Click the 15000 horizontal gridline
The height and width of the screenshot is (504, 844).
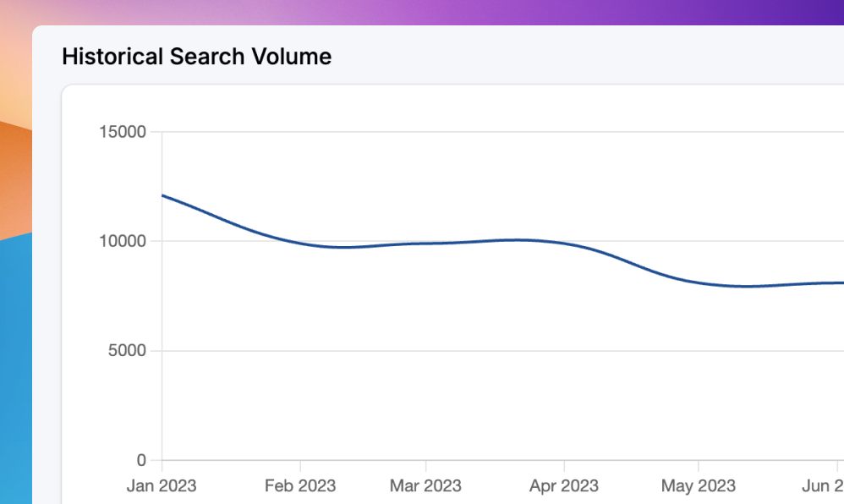pyautogui.click(x=507, y=132)
